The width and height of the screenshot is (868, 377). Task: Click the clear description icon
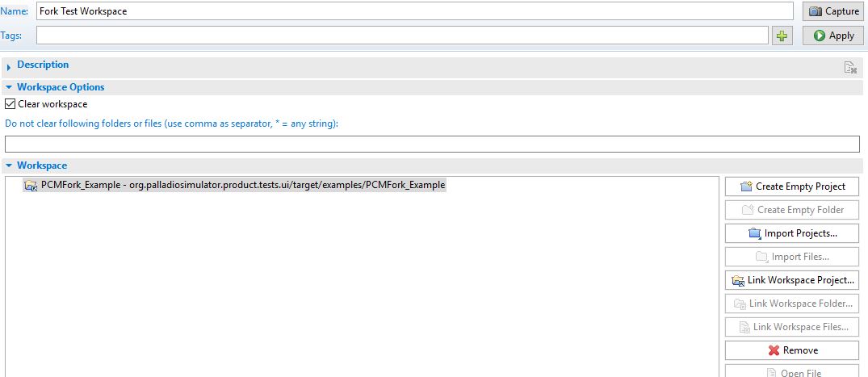click(849, 68)
